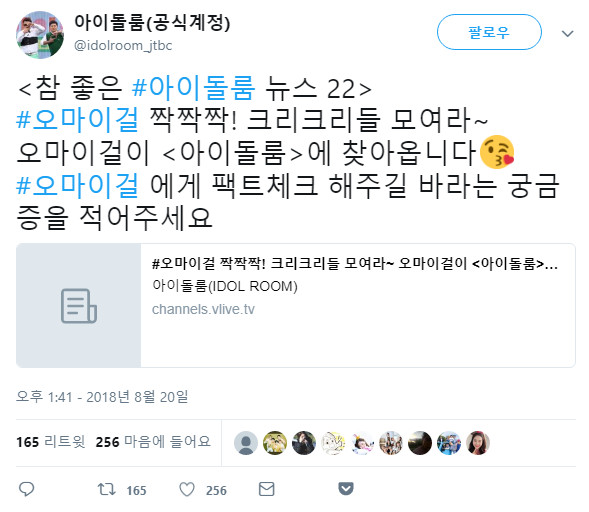Click the envelope direct message icon
This screenshot has height=512, width=589.
tap(267, 489)
